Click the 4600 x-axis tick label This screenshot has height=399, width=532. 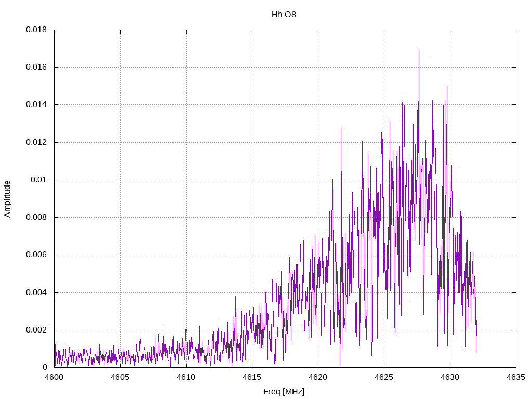54,377
